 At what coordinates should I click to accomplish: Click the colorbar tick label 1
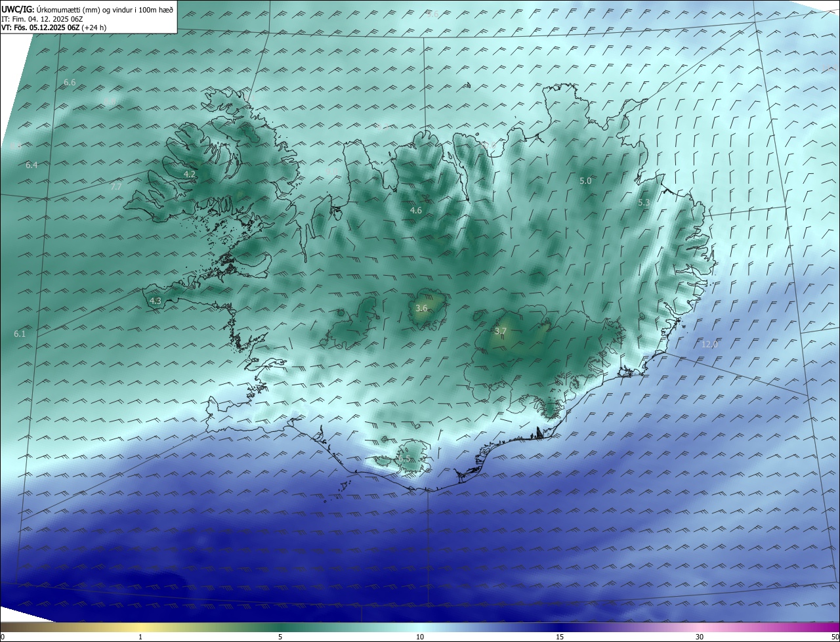click(x=140, y=637)
